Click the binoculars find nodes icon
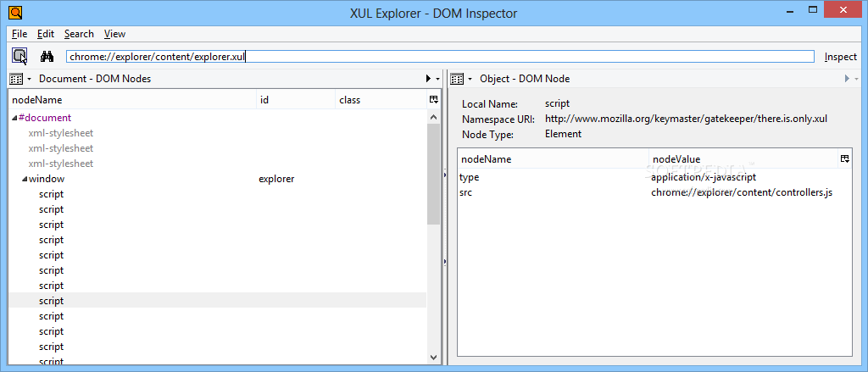The image size is (868, 372). [47, 56]
